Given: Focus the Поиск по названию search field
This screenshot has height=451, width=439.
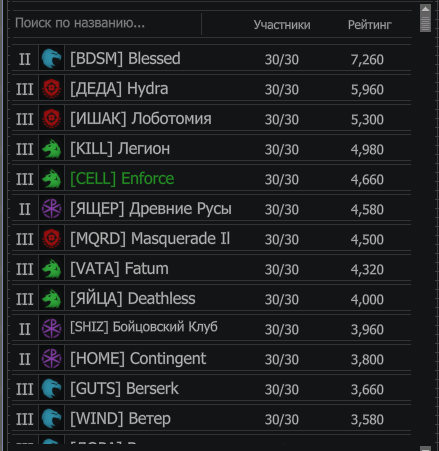Looking at the screenshot, I should point(107,23).
